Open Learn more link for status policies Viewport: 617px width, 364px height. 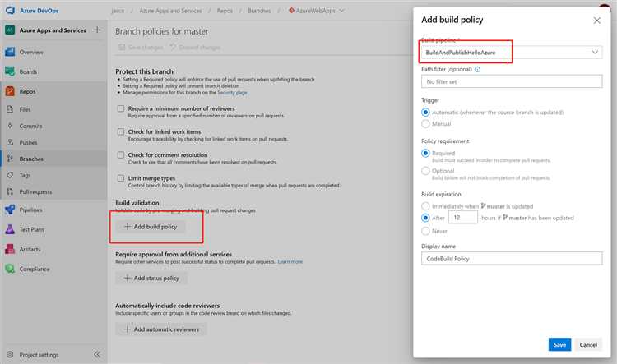(290, 262)
